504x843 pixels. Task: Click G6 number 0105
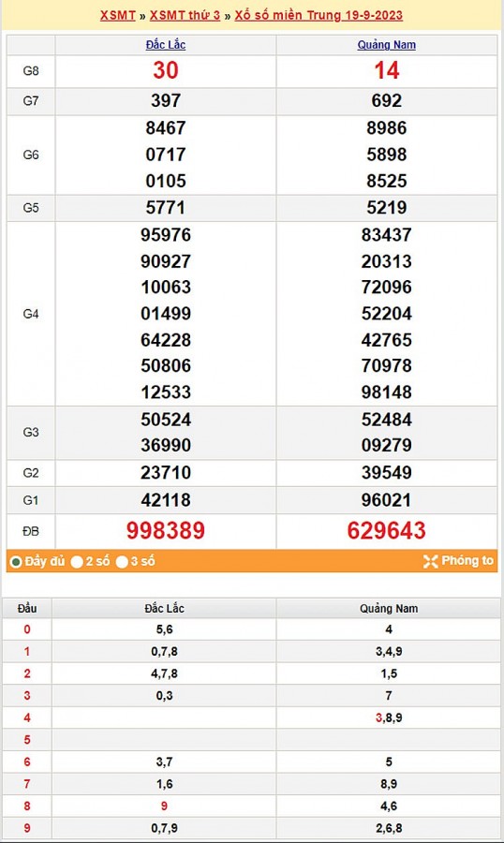166,181
